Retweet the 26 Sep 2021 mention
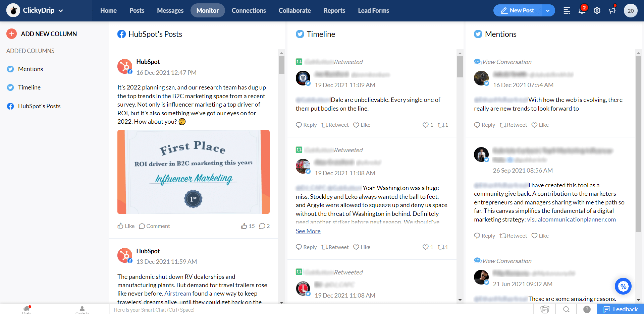Image resolution: width=644 pixels, height=314 pixels. click(514, 236)
